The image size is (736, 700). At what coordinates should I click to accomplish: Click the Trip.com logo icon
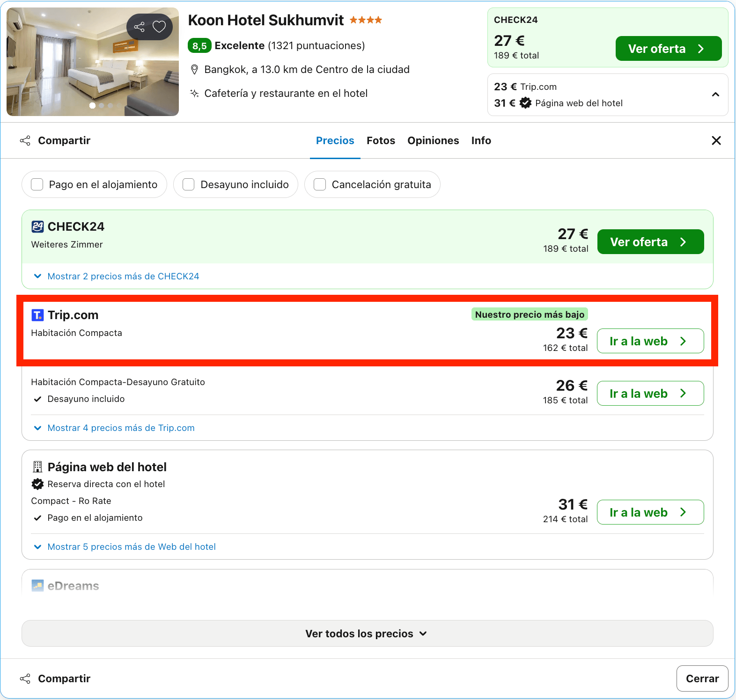click(x=37, y=315)
